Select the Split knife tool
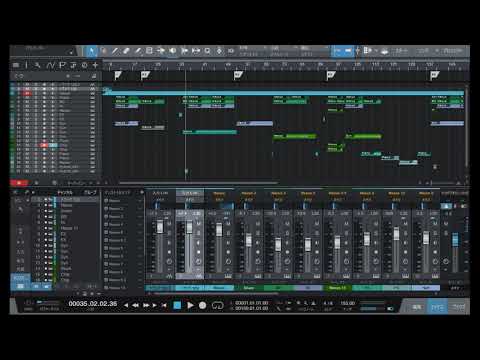This screenshot has height=360, width=480. point(115,51)
